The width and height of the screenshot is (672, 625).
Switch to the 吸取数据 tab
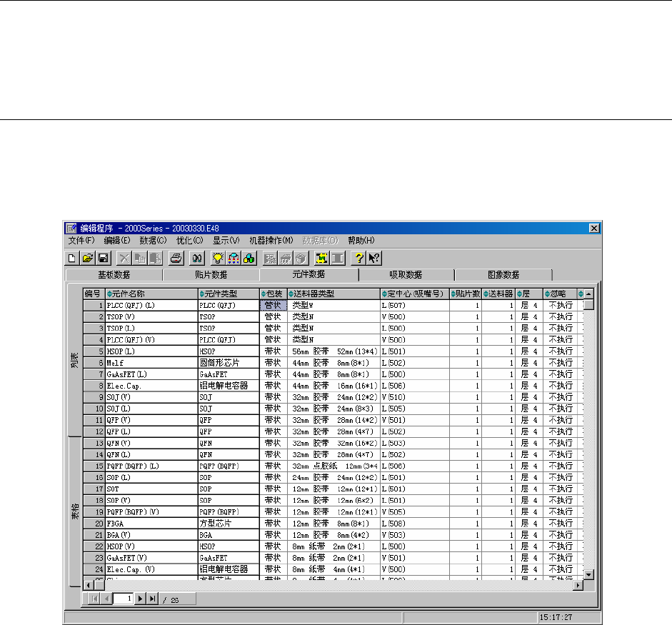[x=406, y=275]
